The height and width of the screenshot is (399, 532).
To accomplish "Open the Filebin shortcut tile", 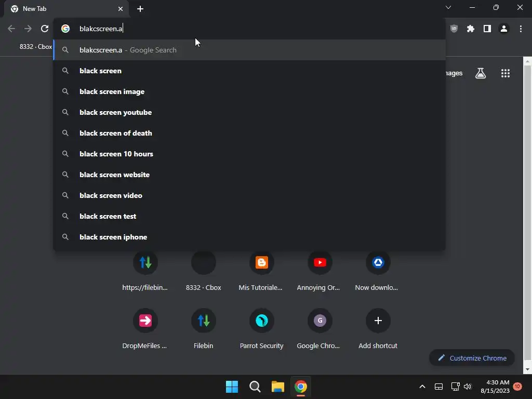I will point(203,329).
